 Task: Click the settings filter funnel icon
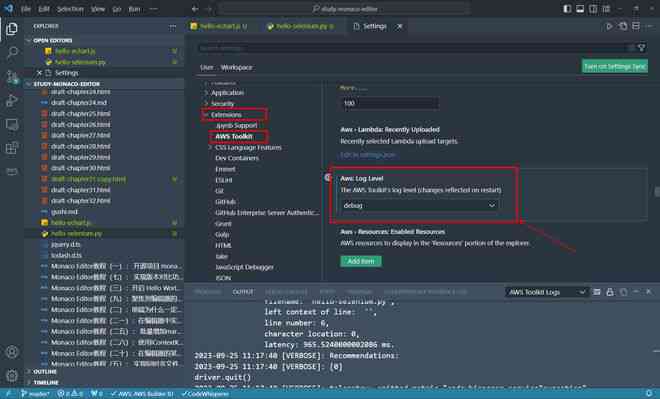(x=641, y=48)
